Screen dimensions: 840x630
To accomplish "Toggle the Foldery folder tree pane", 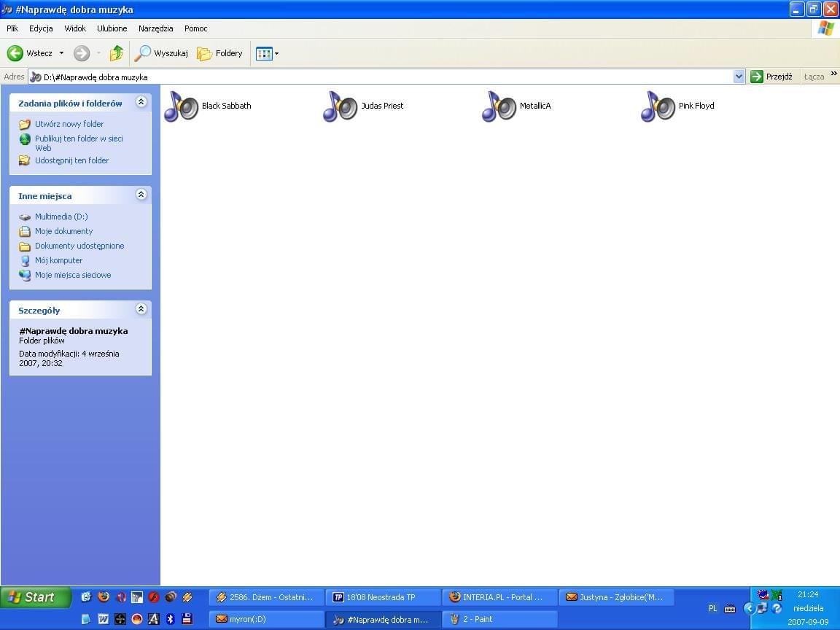I will 219,53.
